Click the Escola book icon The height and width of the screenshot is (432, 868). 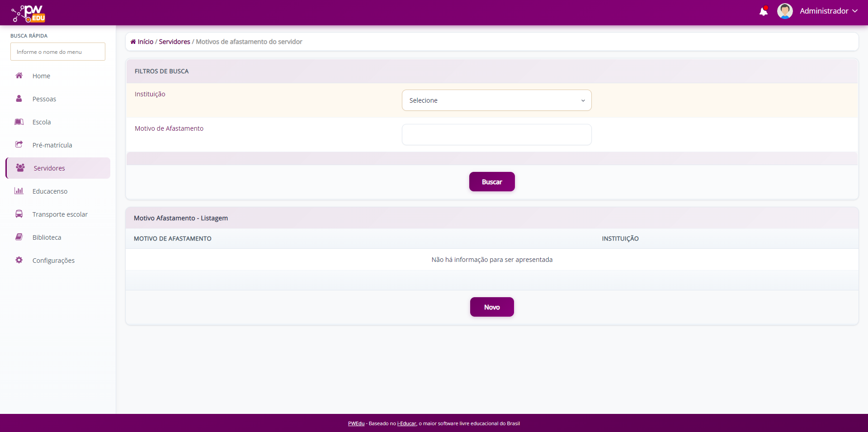(19, 122)
